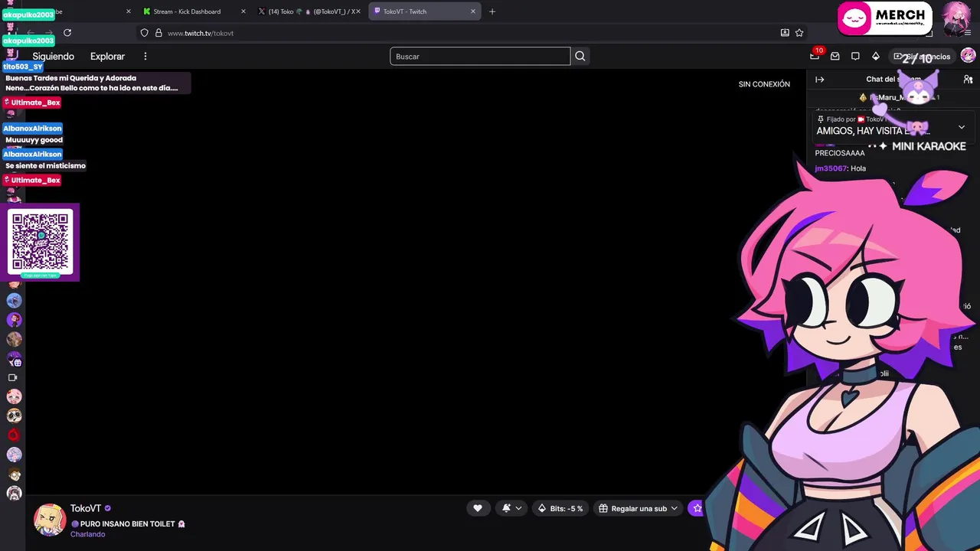Viewport: 980px width, 551px height.
Task: Open a new browser tab
Action: [x=492, y=11]
